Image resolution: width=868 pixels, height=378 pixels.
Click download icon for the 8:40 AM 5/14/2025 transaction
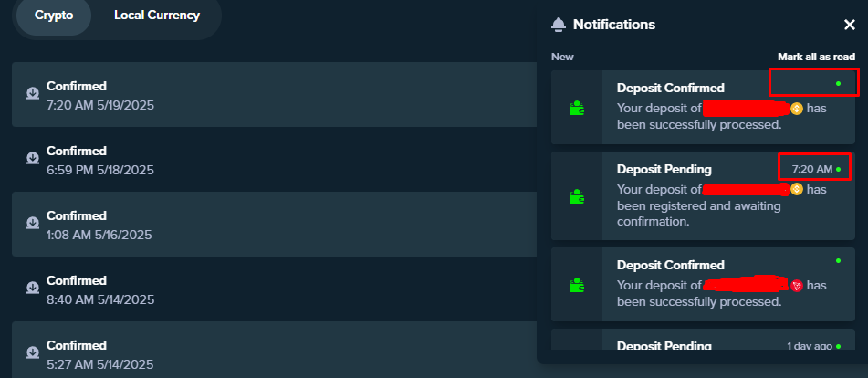pyautogui.click(x=33, y=288)
